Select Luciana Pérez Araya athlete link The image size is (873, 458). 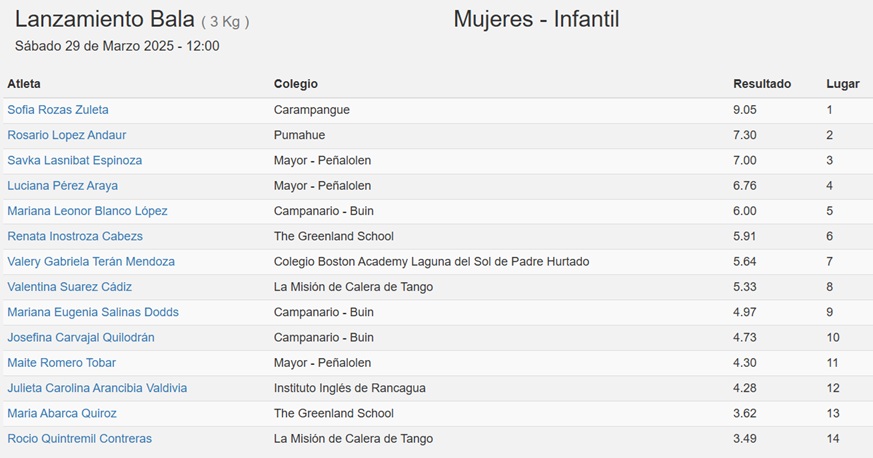[x=62, y=186]
